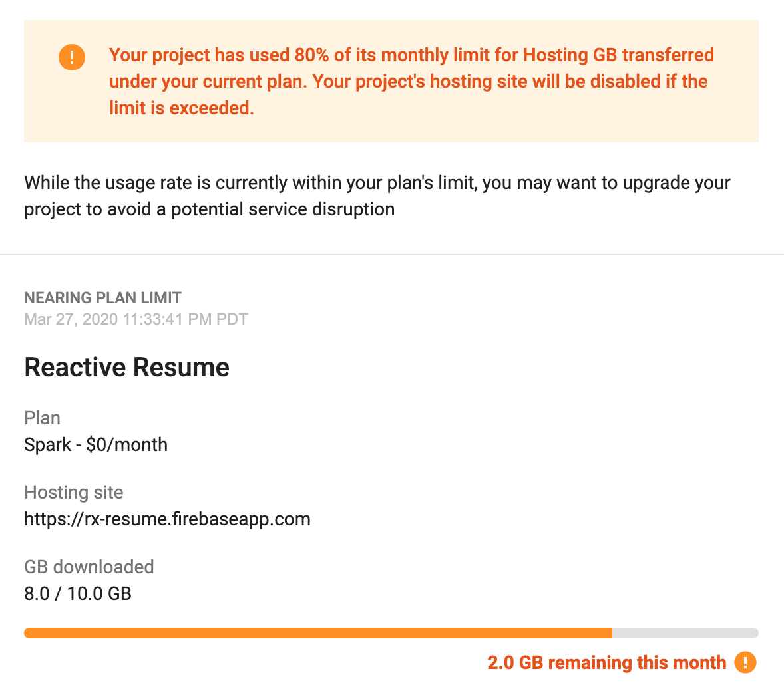
Task: Select the 2.0 GB remaining this month text
Action: (606, 662)
